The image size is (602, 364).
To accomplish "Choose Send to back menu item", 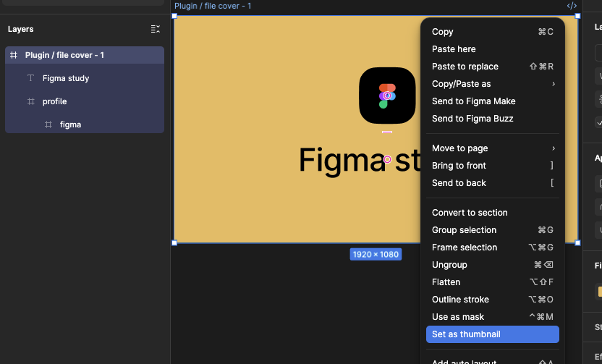I will (x=493, y=183).
